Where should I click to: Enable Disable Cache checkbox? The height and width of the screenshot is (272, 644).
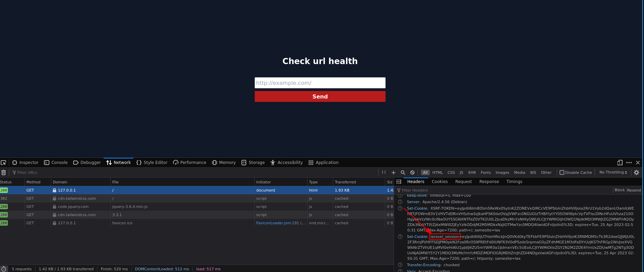point(562,172)
